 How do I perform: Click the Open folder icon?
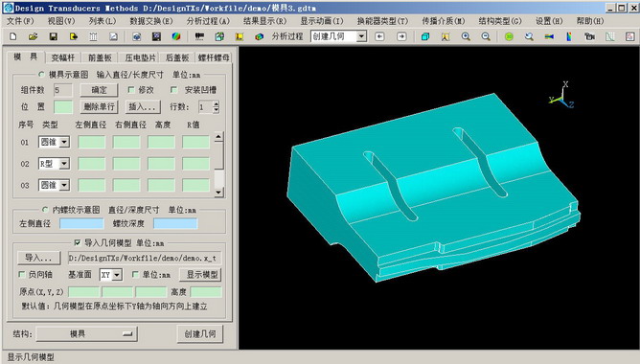34,36
